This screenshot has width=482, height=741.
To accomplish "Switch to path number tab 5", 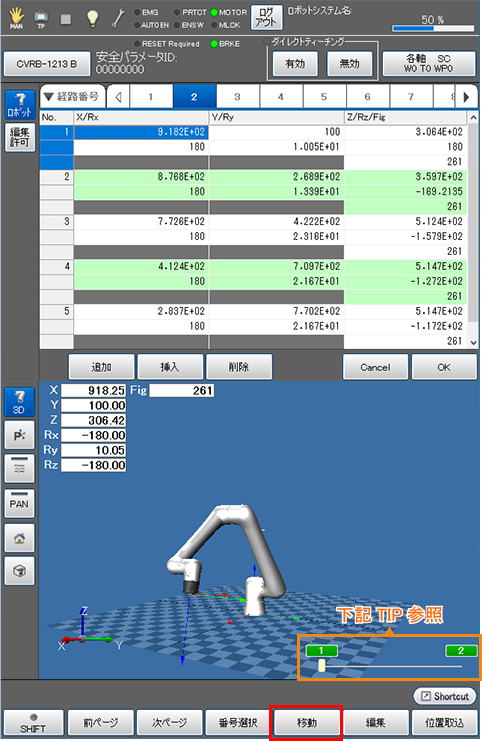I will [x=324, y=97].
